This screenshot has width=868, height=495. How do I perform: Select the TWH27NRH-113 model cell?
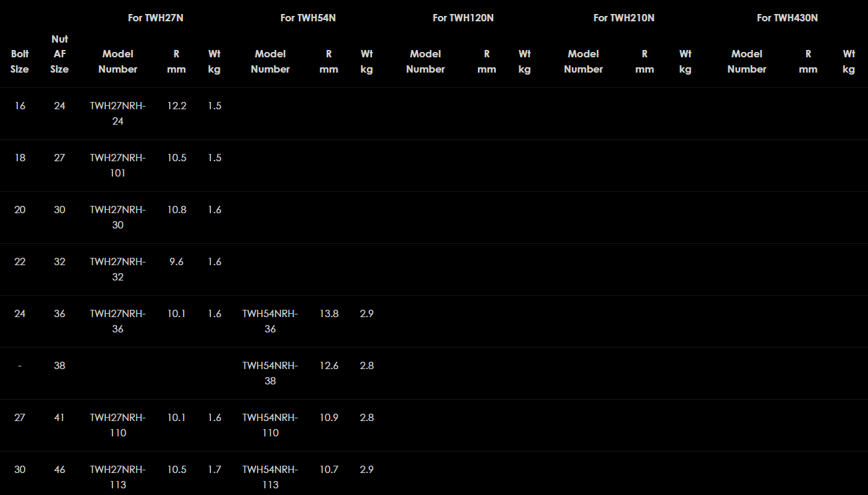(118, 477)
